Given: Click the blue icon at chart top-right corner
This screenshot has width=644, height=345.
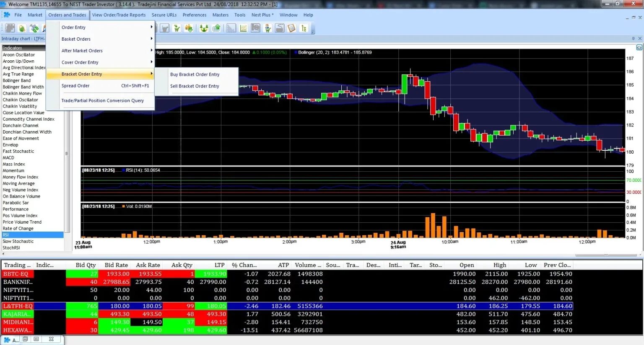Looking at the screenshot, I should [639, 48].
